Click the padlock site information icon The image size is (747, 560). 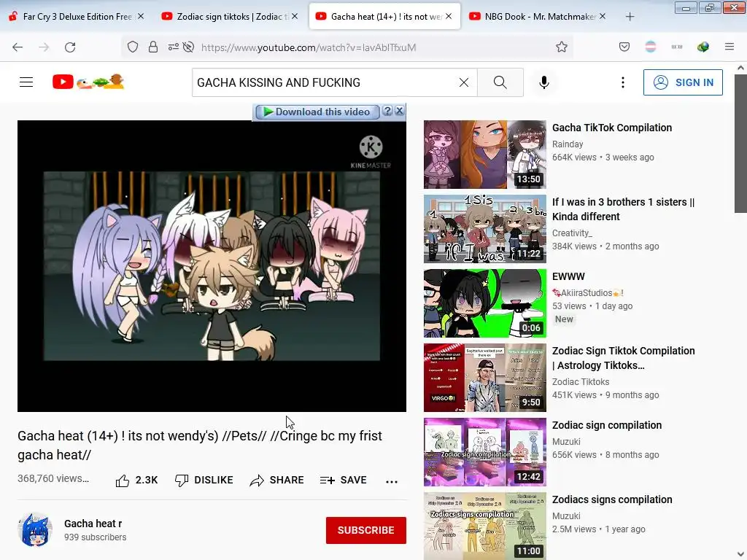[x=153, y=47]
